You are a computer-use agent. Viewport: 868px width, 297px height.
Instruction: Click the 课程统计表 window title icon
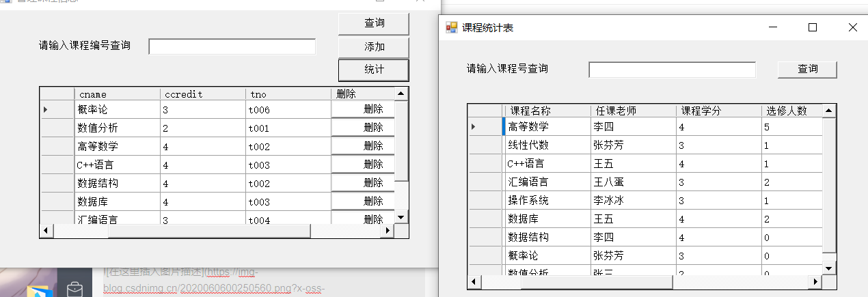pyautogui.click(x=451, y=27)
